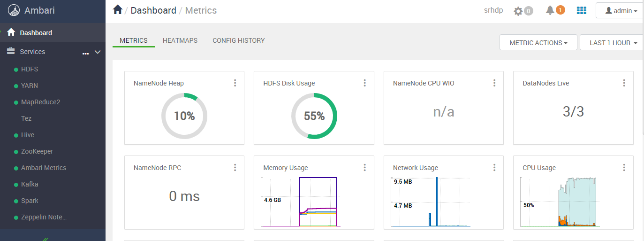Click the 3/3 DataNodes Live value
The height and width of the screenshot is (241, 644).
tap(573, 111)
